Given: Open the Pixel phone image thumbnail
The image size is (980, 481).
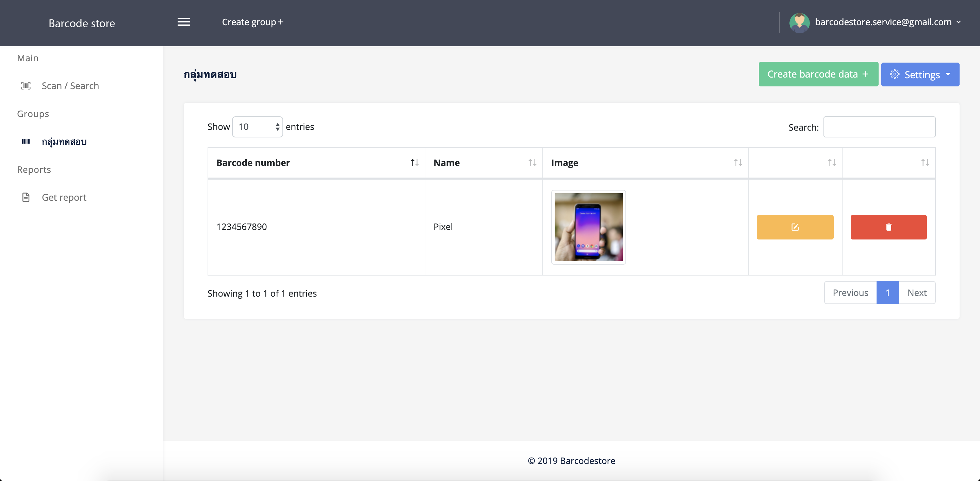Looking at the screenshot, I should [588, 227].
